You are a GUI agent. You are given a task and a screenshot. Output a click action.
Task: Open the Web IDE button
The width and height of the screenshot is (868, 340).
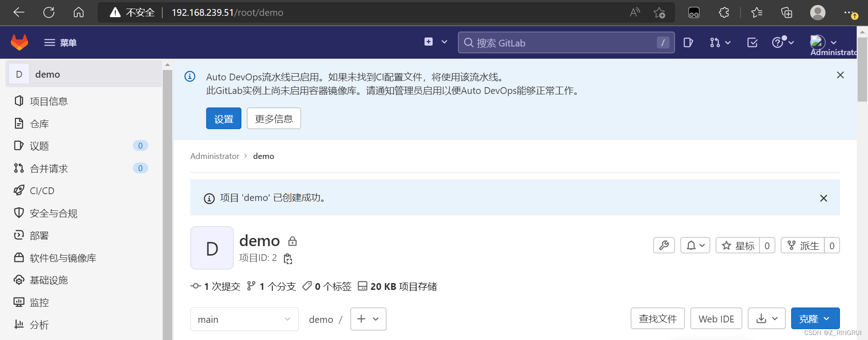coord(717,319)
